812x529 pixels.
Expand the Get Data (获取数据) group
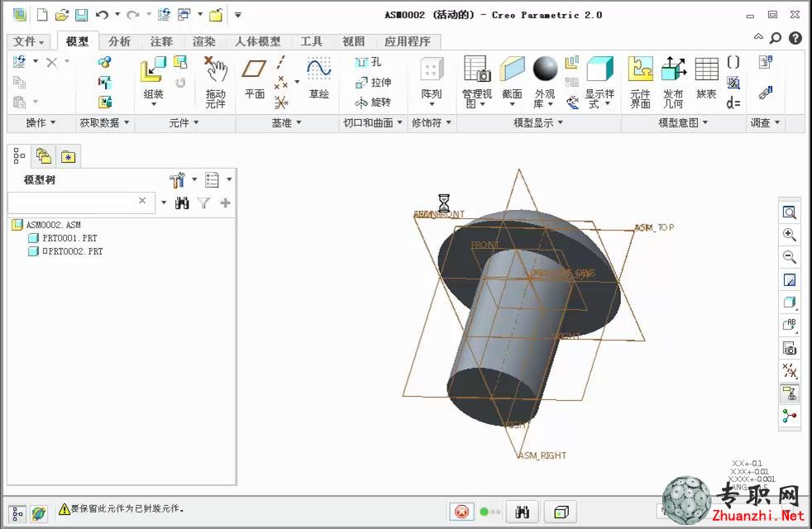[x=104, y=122]
